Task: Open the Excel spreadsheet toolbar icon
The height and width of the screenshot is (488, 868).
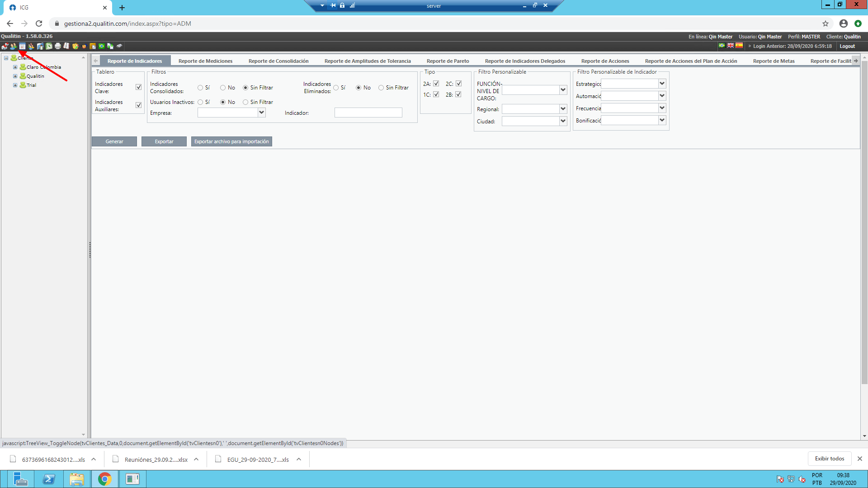Action: point(49,46)
